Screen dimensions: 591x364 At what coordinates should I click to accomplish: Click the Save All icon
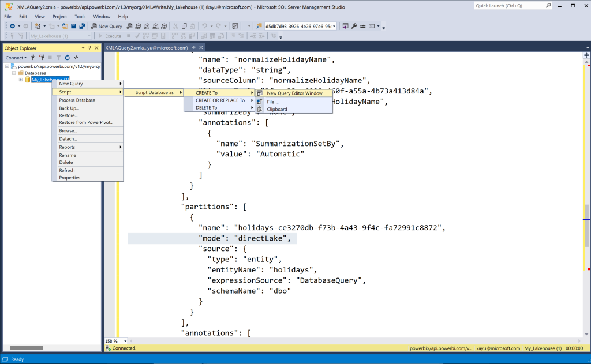(82, 26)
